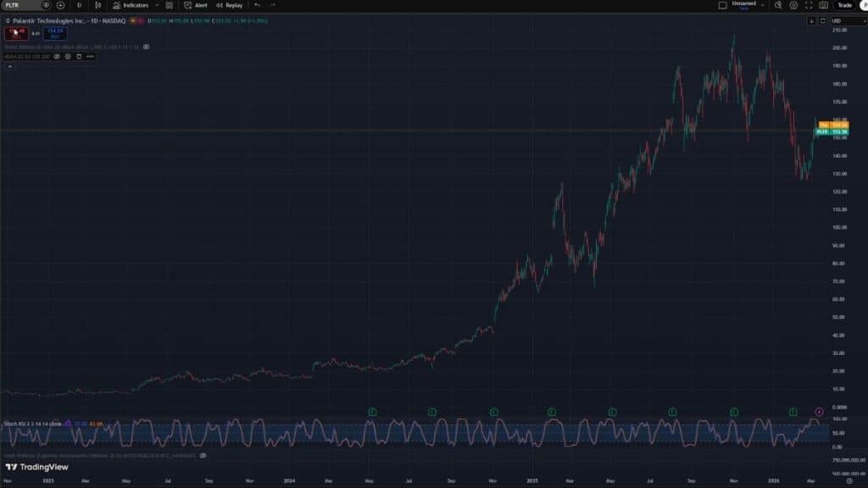Open the D timeframe interval selector
Screen dimensions: 868x488
[x=79, y=5]
